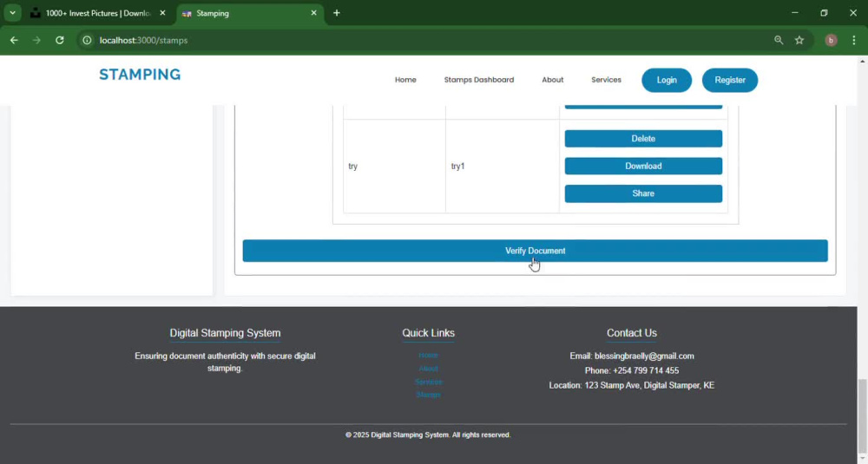Click the Verify Document button
The width and height of the screenshot is (868, 464).
[x=536, y=251]
